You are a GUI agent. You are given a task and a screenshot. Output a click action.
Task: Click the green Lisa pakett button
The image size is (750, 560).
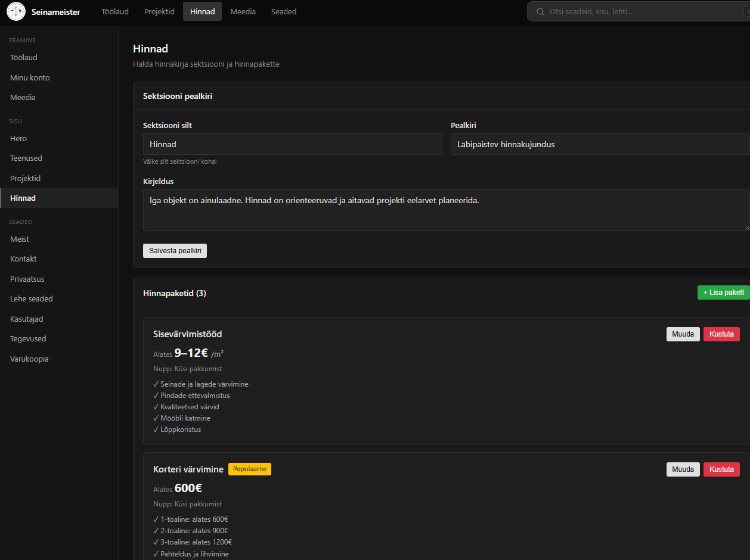[x=723, y=293]
